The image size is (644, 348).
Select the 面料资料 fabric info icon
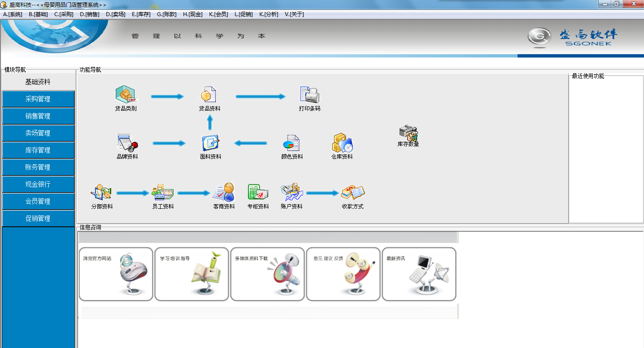210,143
